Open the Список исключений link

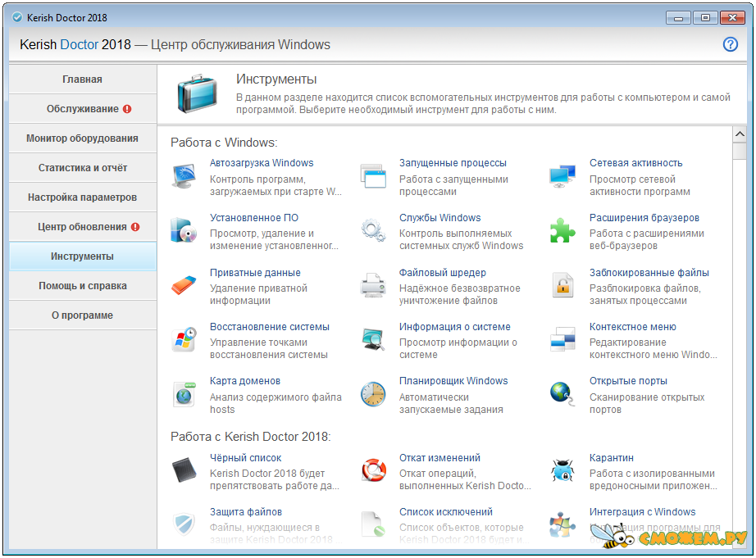point(446,512)
